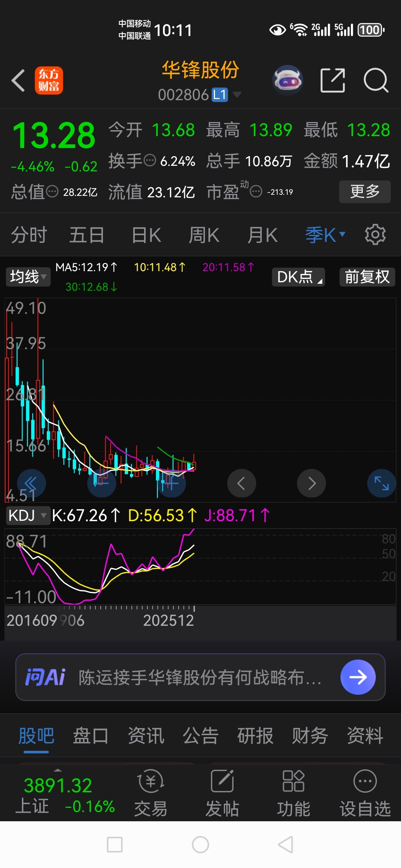Jump chart to earliest with double-left arrow

[32, 483]
